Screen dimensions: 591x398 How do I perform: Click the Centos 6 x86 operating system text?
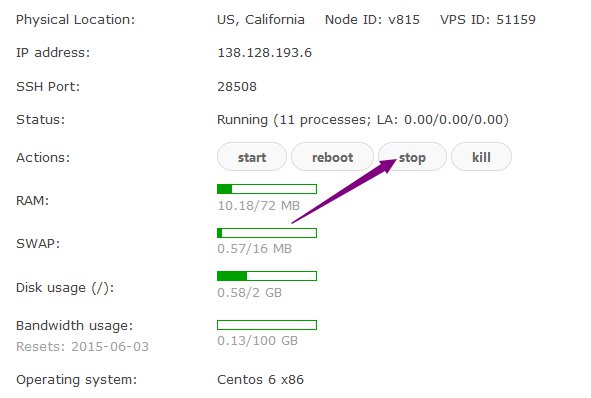point(260,380)
